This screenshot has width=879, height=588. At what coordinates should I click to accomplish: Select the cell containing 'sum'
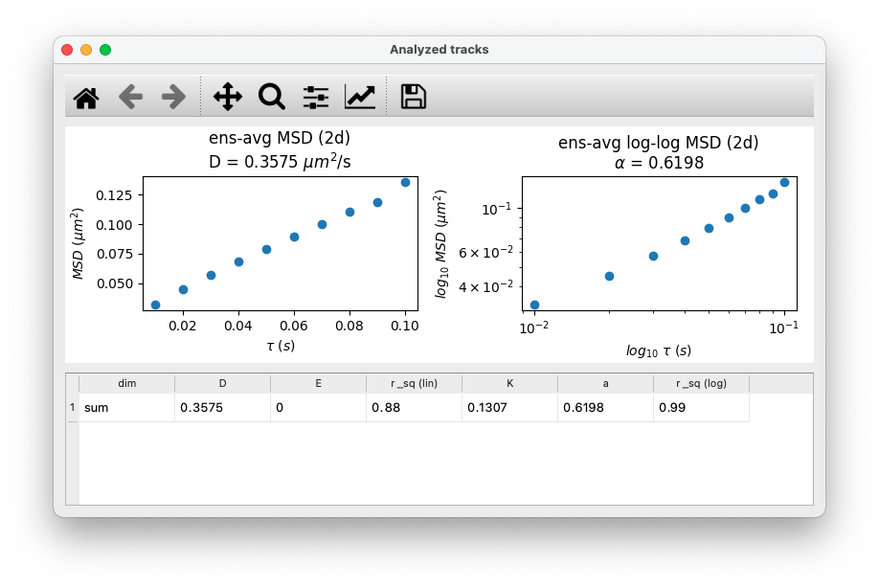tap(126, 408)
